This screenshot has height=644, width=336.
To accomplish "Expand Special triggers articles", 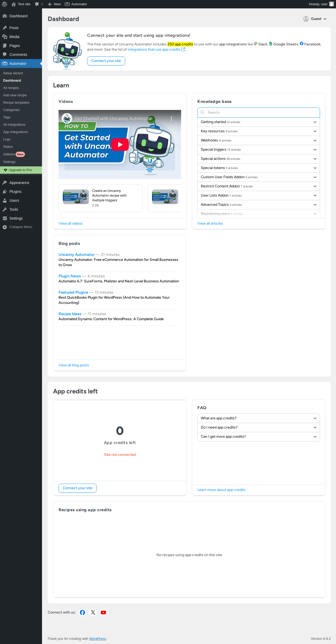I will click(259, 150).
